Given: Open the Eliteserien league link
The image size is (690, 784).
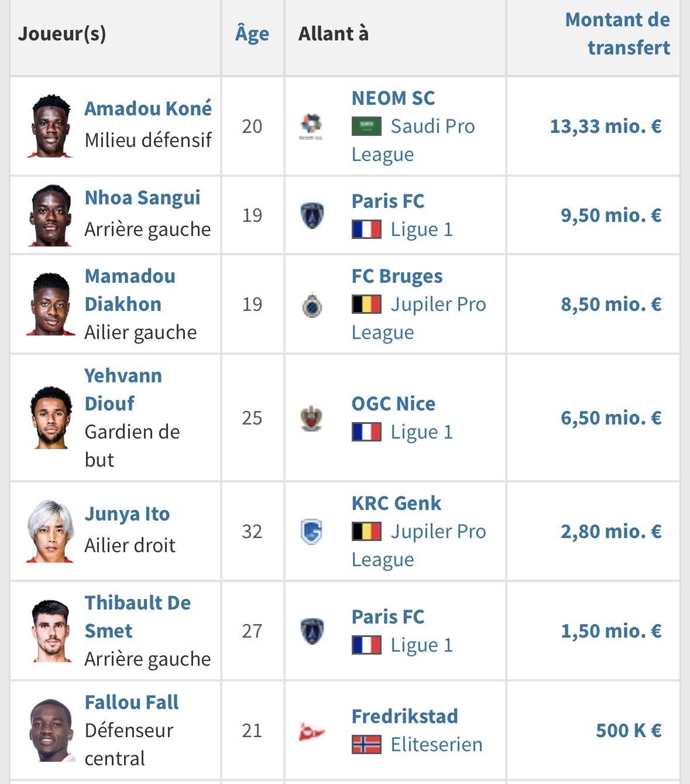Looking at the screenshot, I should (x=437, y=745).
